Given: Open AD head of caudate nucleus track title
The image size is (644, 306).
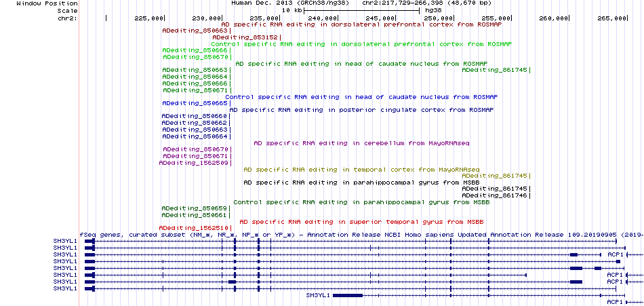Looking at the screenshot, I should 361,64.
